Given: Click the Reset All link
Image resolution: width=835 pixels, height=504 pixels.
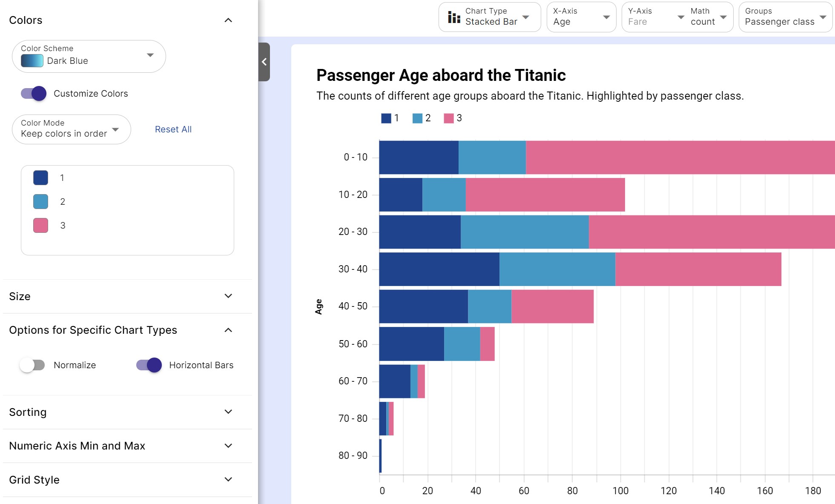Looking at the screenshot, I should (x=173, y=129).
